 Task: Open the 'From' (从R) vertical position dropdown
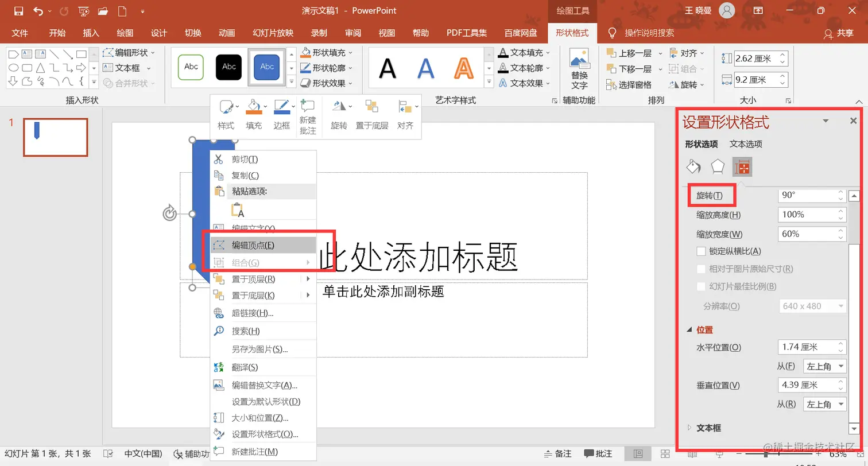(825, 404)
